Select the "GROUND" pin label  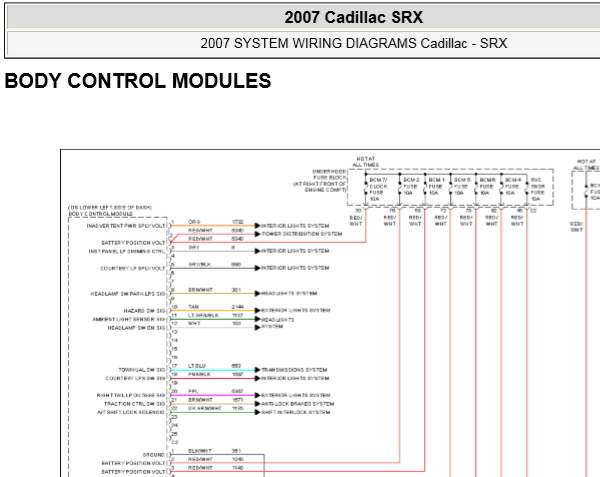[x=153, y=455]
